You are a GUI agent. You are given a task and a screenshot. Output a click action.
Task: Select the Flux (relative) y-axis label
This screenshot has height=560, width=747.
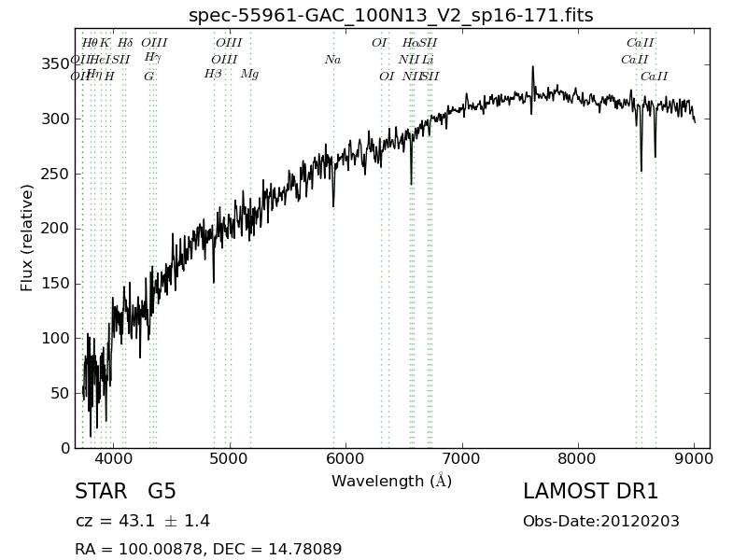coord(26,238)
